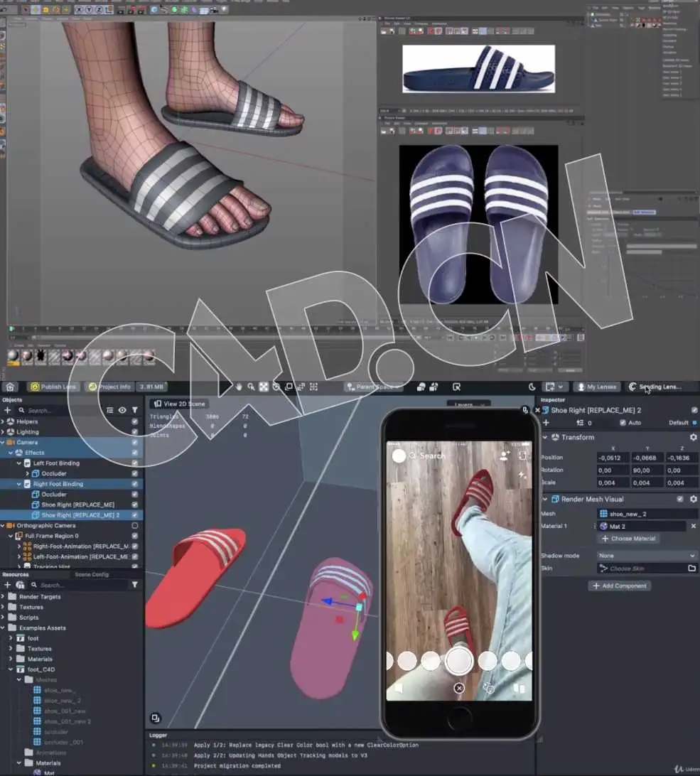
Task: Enable the Orthographic Camera checkbox
Action: point(134,525)
